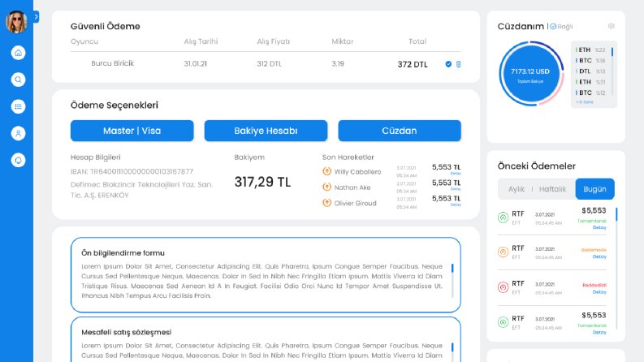Viewport: 644px width, 362px height.
Task: Click the Ön bilgilendirme formu heading
Action: tap(123, 253)
